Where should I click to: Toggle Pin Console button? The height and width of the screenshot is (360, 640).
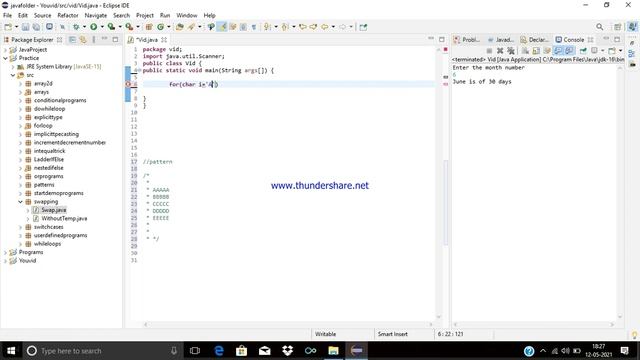583,51
